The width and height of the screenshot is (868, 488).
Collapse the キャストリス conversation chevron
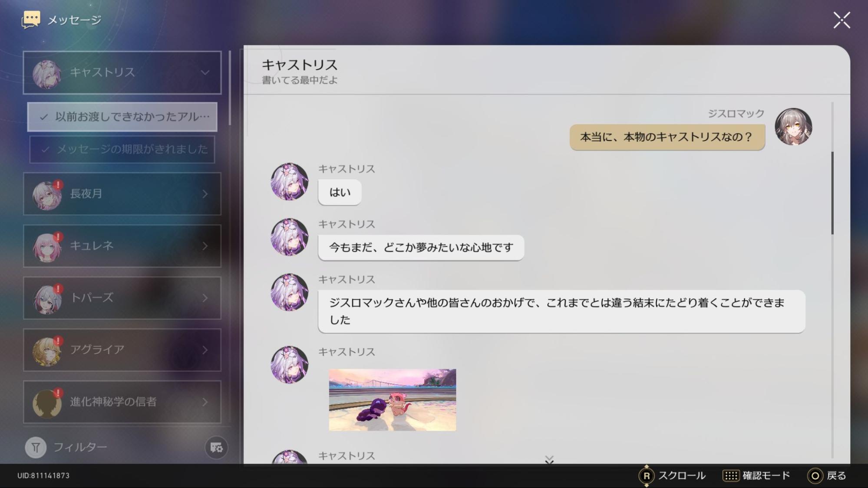coord(205,72)
